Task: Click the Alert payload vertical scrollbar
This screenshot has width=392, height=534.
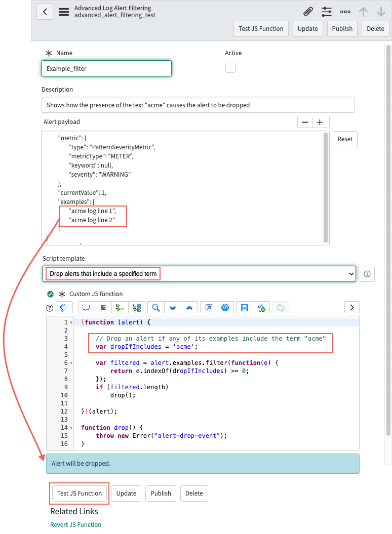Action: coord(326,187)
